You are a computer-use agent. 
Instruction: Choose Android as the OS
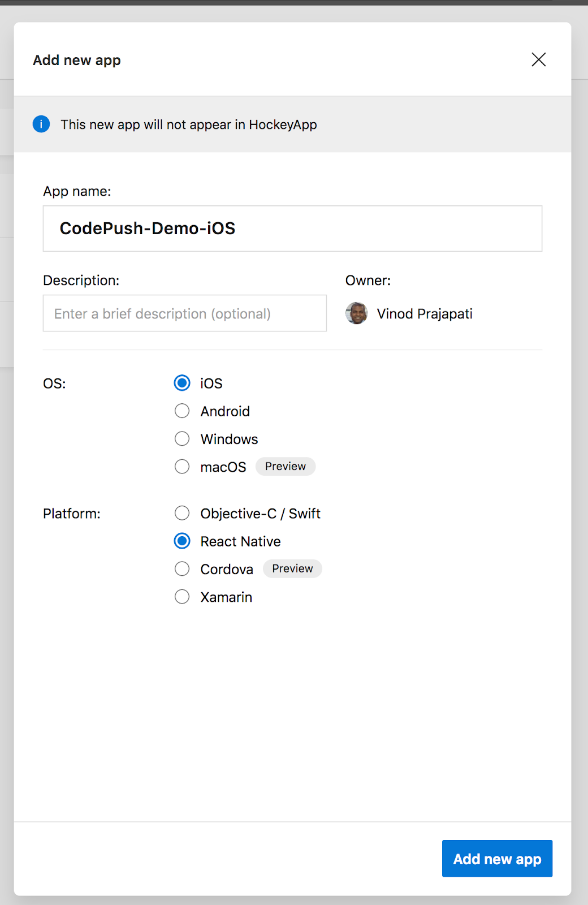(182, 411)
